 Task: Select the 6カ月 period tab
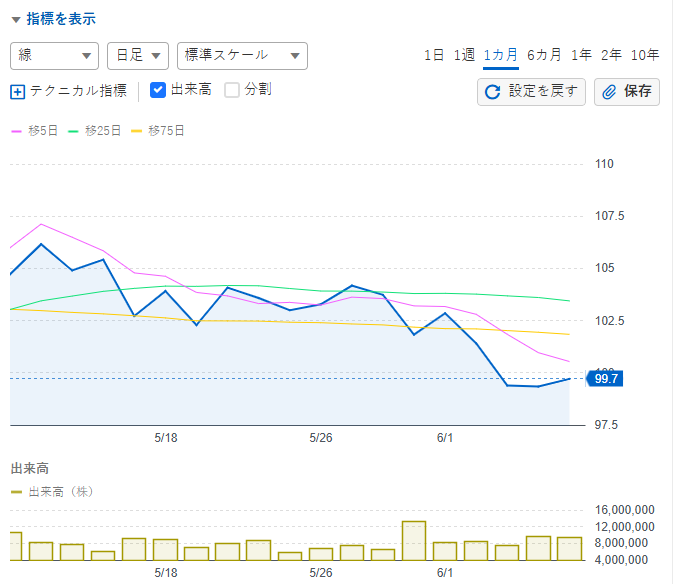tap(544, 55)
